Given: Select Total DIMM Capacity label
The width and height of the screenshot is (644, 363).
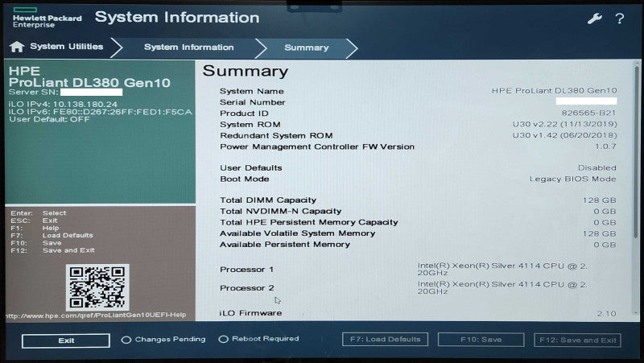Looking at the screenshot, I should [268, 200].
